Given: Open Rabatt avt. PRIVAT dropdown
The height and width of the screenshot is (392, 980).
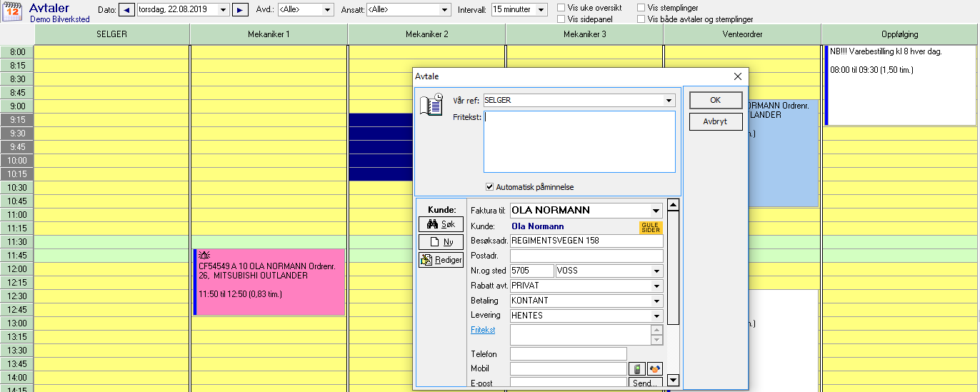Looking at the screenshot, I should [x=656, y=286].
